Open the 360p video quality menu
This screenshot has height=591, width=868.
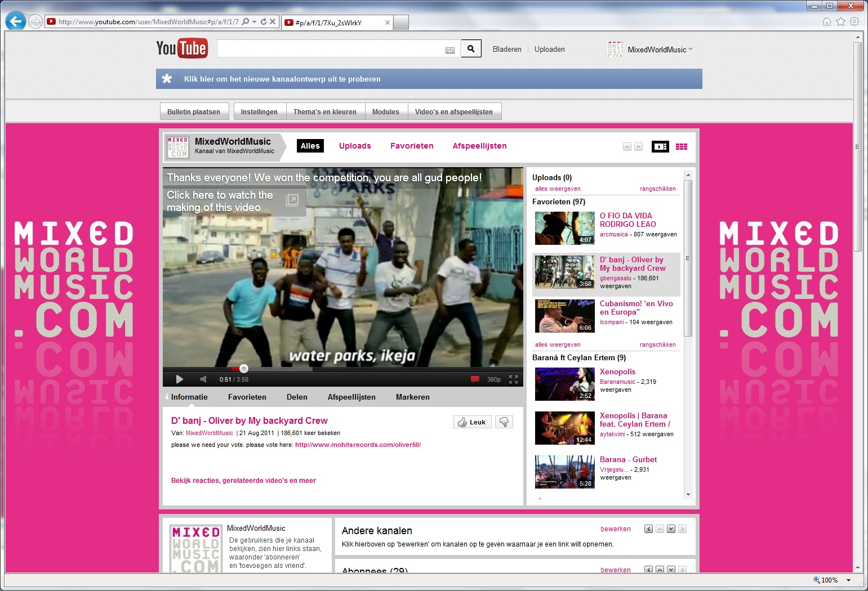494,379
